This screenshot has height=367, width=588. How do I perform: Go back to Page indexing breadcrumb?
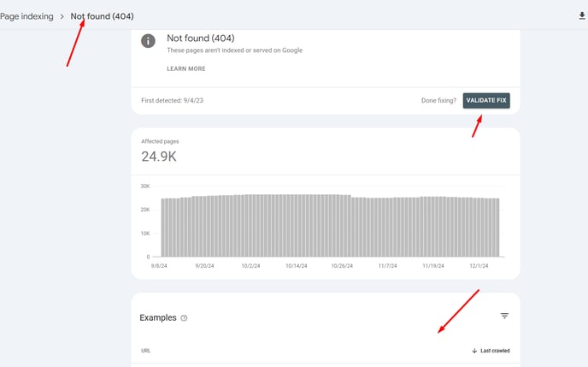pos(26,16)
